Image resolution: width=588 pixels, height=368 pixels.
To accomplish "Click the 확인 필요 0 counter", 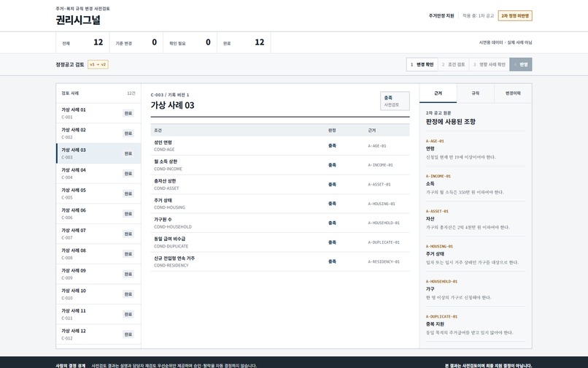I will pos(190,42).
